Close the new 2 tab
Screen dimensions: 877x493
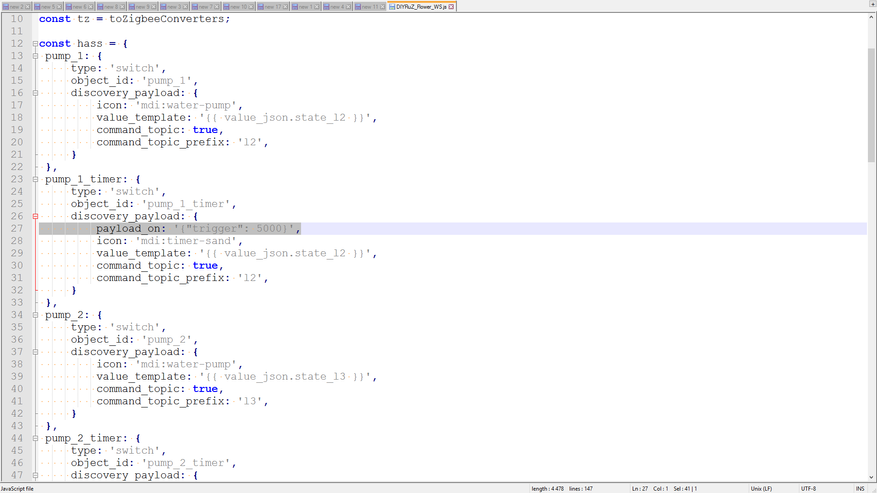27,7
